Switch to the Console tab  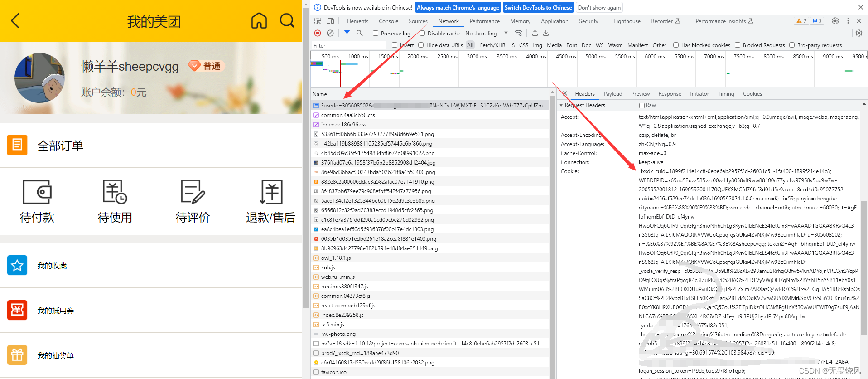388,21
